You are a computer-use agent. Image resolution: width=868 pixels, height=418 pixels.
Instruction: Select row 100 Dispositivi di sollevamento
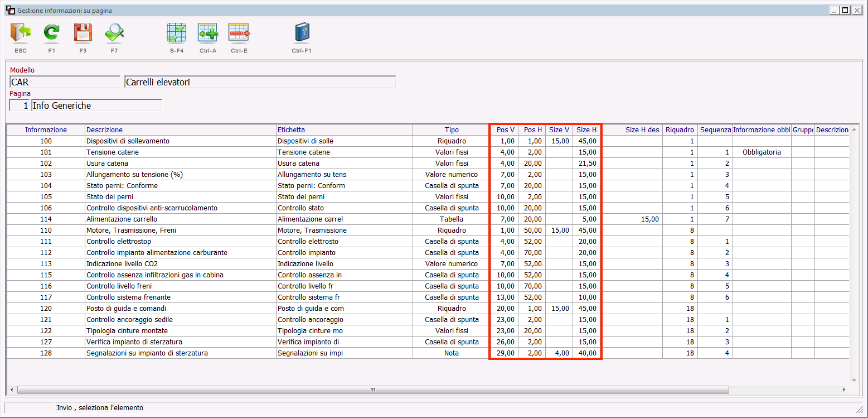428,141
